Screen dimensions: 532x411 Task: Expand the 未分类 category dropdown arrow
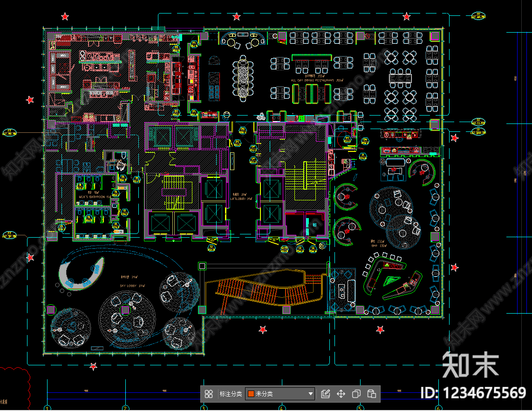coord(310,394)
